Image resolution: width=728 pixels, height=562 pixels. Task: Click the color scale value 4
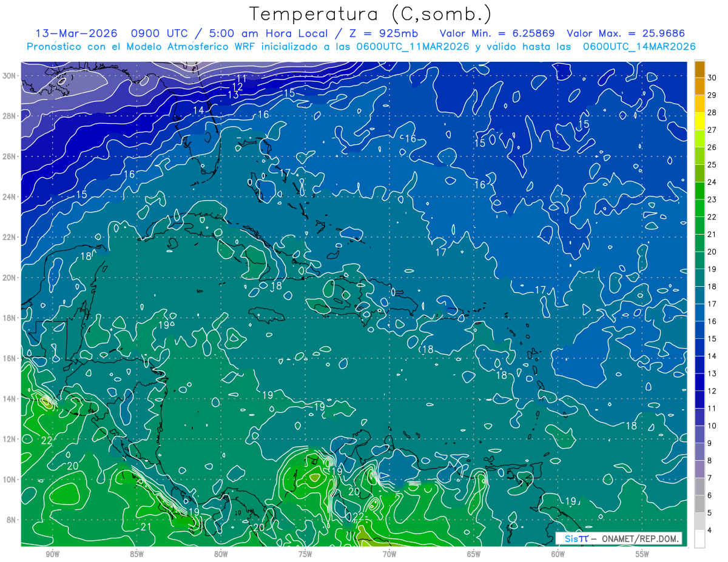(710, 530)
